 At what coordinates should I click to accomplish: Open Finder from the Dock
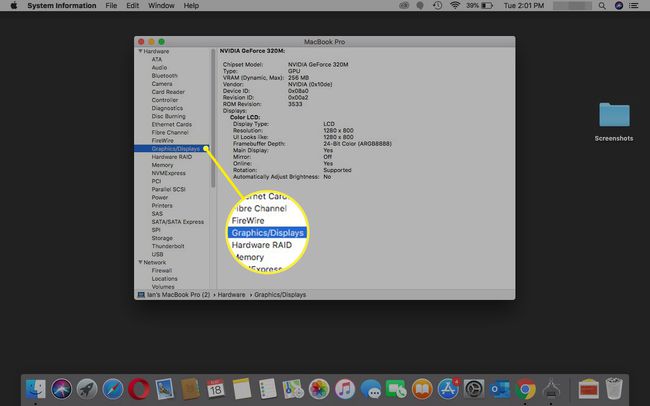coord(36,389)
